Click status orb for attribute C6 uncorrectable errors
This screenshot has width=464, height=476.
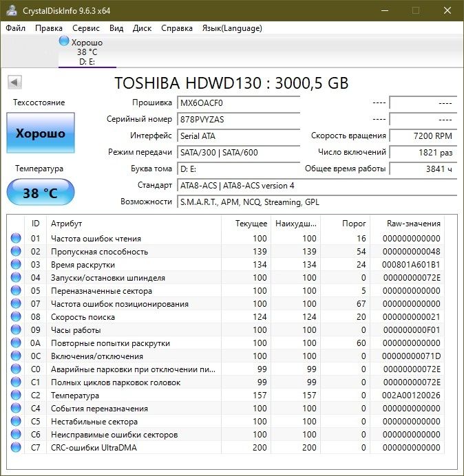[16, 434]
